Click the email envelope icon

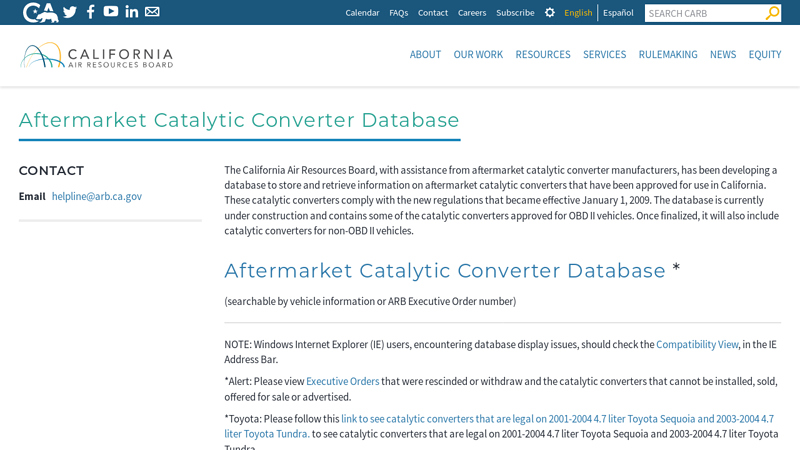152,11
